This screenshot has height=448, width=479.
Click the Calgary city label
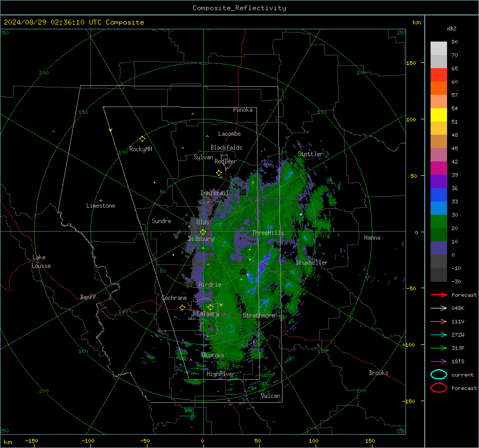[208, 313]
